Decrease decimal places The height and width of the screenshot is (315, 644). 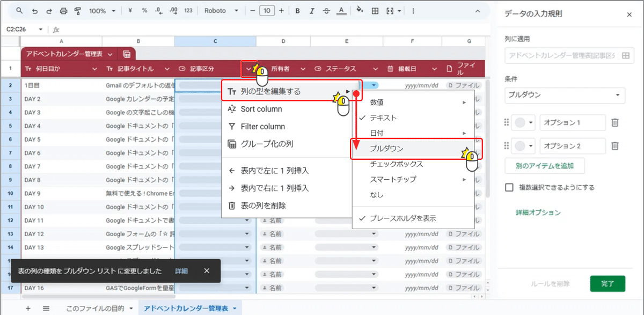159,11
